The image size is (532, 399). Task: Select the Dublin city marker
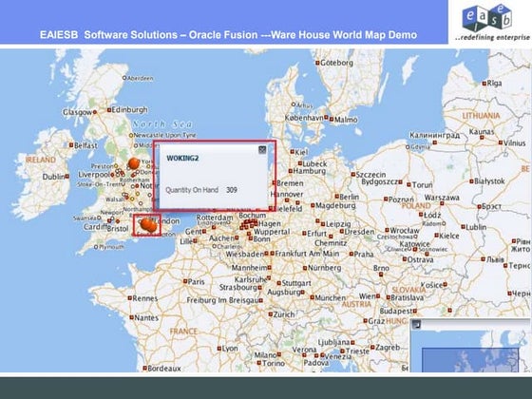pyautogui.click(x=67, y=177)
